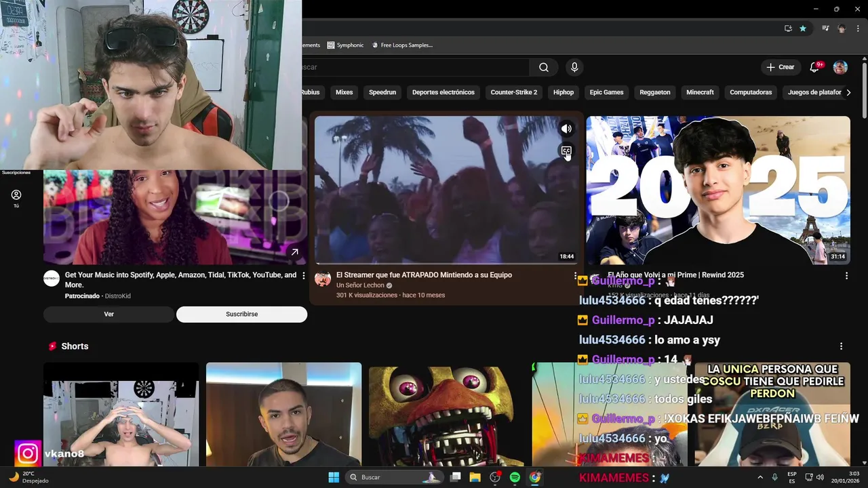Open the DistroKid ad thumbnail

[175, 218]
